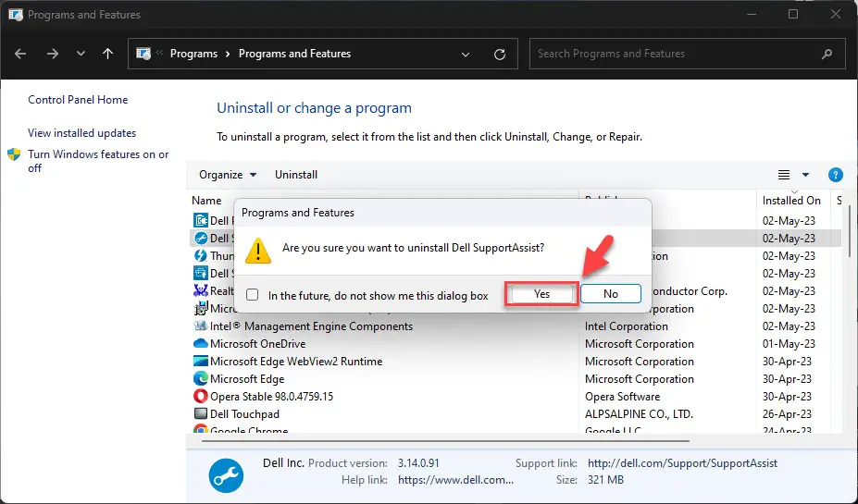This screenshot has height=504, width=858.
Task: Open the Help question mark icon
Action: [x=836, y=175]
